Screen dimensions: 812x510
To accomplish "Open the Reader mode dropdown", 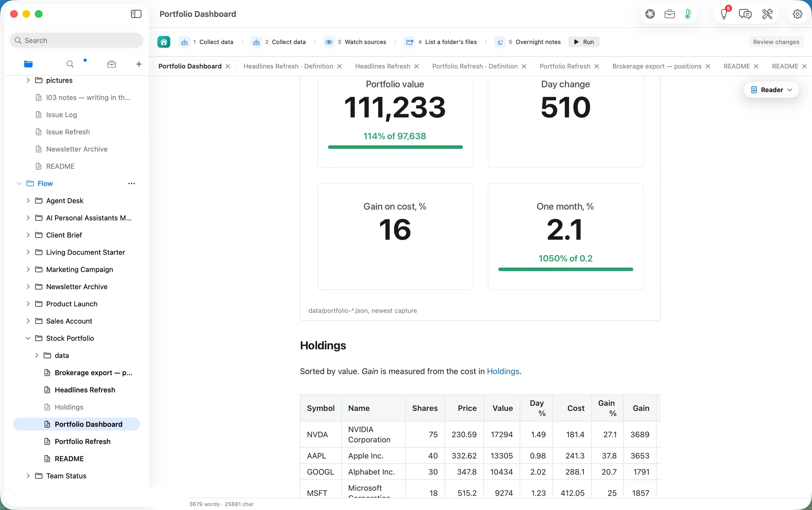I will click(771, 90).
